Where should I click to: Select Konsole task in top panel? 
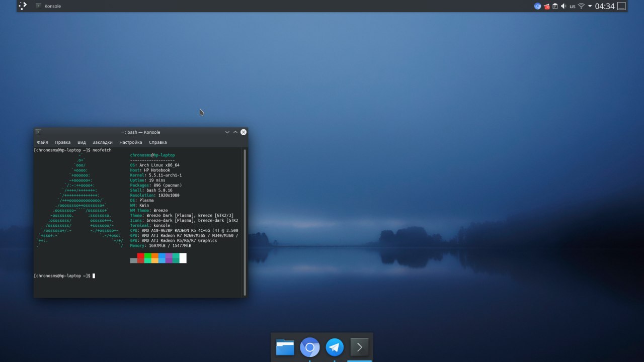[x=48, y=6]
